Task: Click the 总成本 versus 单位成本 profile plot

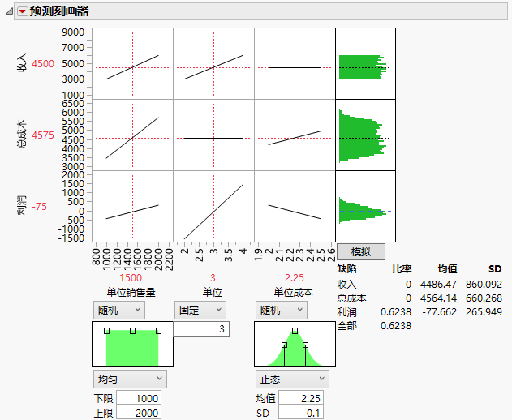Action: [295, 135]
